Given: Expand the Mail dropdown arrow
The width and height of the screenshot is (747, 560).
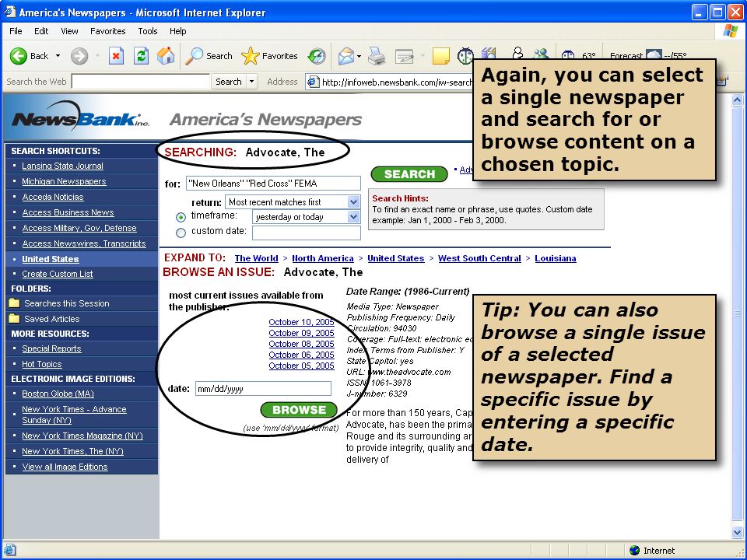Looking at the screenshot, I should coord(359,56).
